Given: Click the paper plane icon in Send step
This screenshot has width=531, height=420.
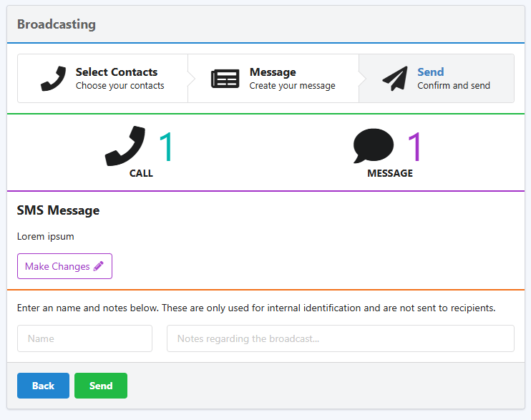Looking at the screenshot, I should point(395,78).
